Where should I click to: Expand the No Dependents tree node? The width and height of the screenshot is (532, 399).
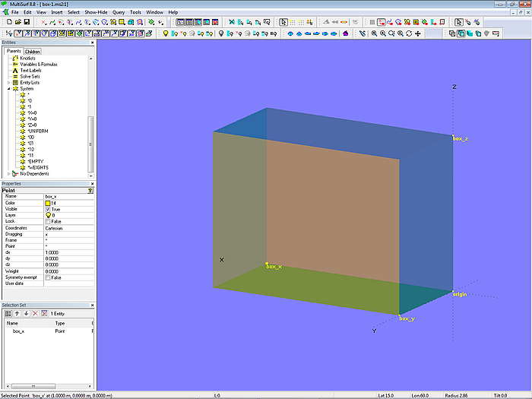coord(9,173)
